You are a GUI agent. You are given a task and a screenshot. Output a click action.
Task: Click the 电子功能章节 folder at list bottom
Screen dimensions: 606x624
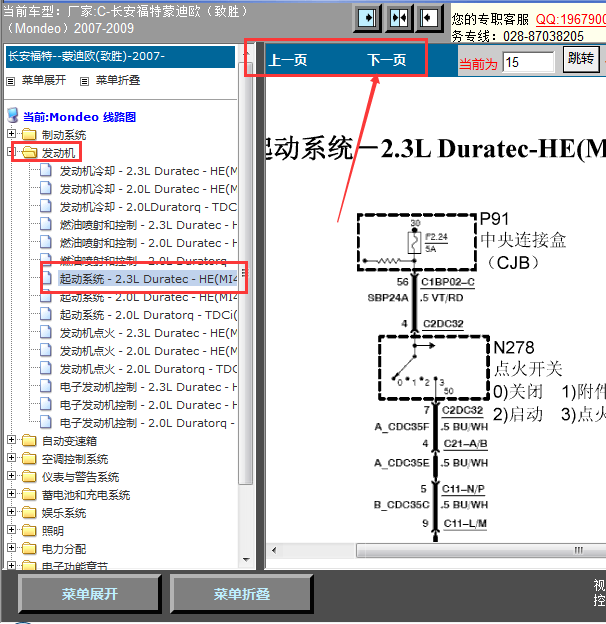[75, 566]
